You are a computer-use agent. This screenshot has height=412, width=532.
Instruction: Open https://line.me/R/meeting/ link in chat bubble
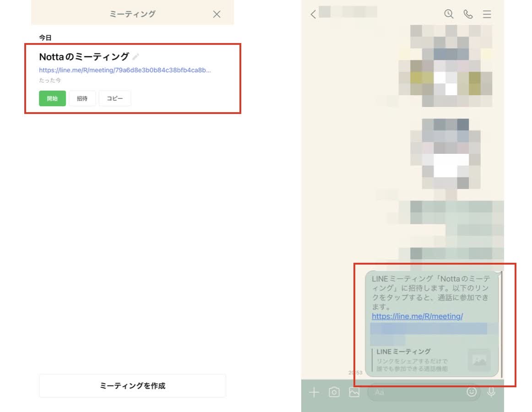point(418,316)
